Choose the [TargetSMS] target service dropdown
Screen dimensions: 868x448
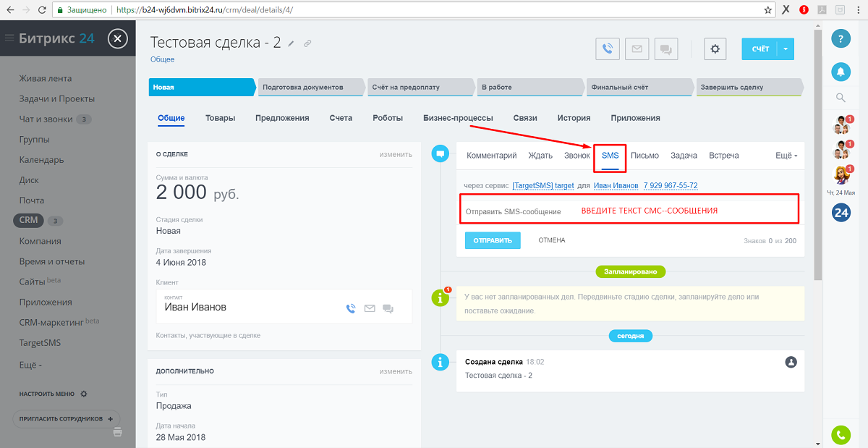tap(542, 186)
